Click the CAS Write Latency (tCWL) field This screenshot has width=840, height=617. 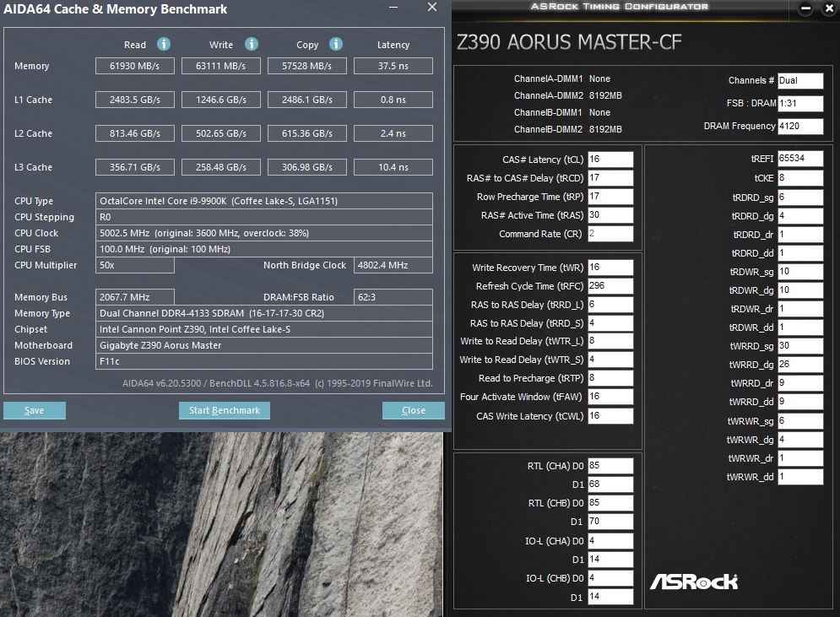pos(610,416)
